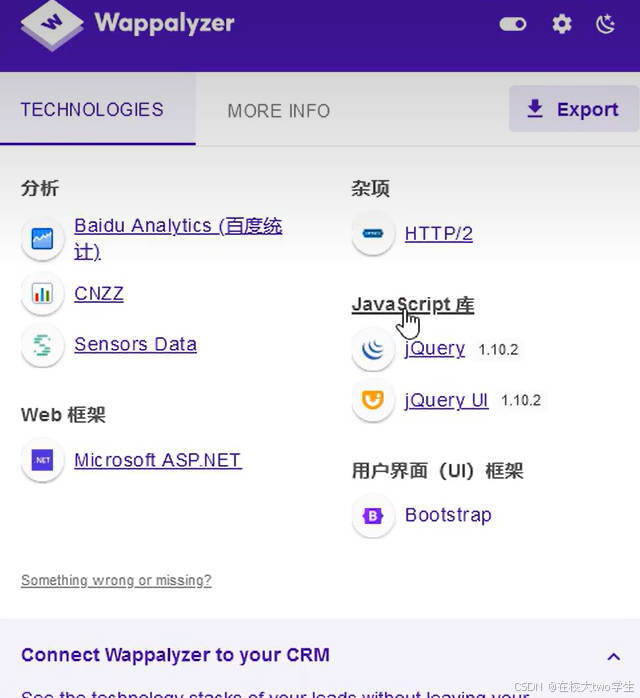Click the 用户界面 (UI) 框架 heading
Screen dimensions: 640x698
click(x=437, y=471)
